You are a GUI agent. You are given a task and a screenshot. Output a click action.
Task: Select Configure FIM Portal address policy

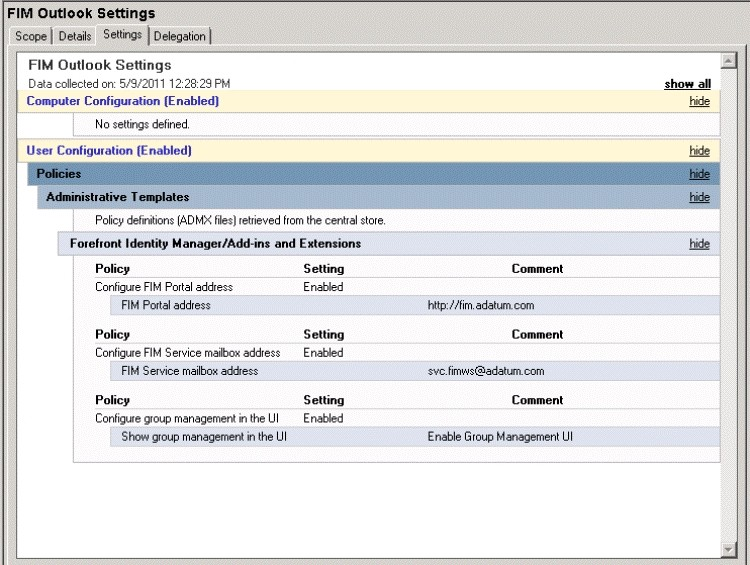(164, 287)
